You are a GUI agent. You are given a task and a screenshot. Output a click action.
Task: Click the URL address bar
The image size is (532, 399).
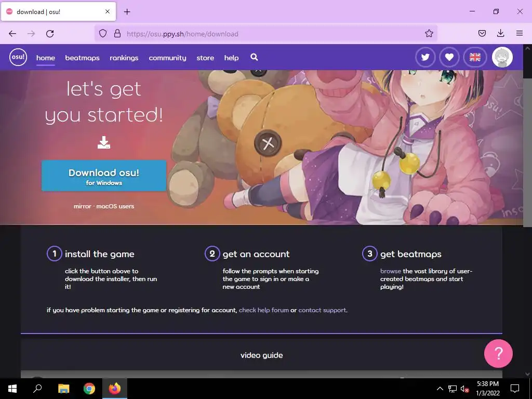tap(265, 34)
